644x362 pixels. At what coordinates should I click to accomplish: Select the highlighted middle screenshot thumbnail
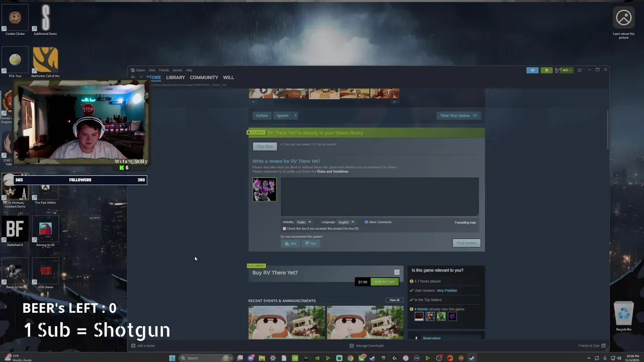pos(324,94)
